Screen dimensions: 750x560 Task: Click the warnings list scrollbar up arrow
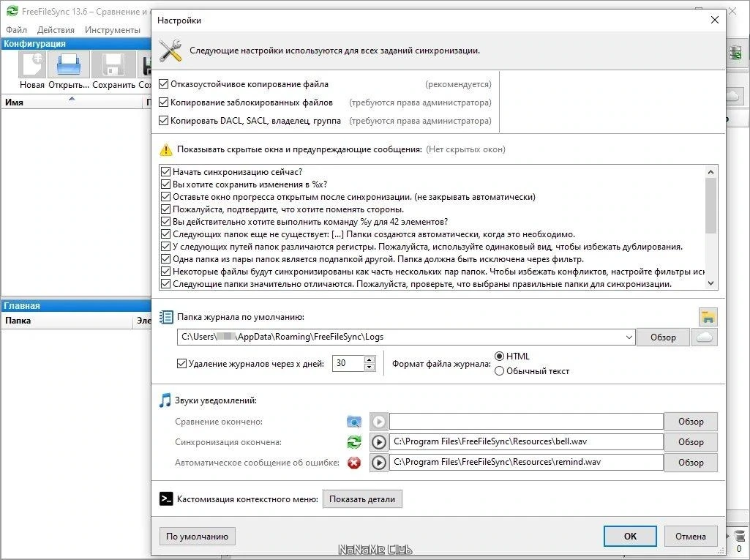[710, 172]
